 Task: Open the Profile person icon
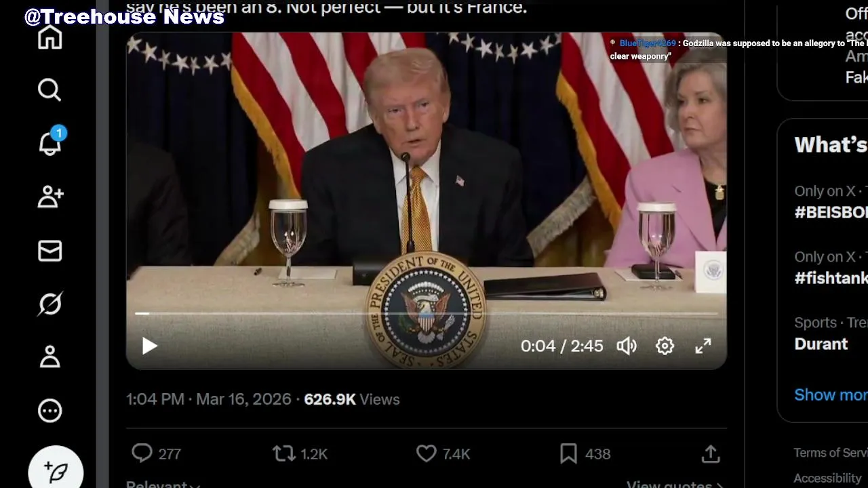click(x=50, y=357)
